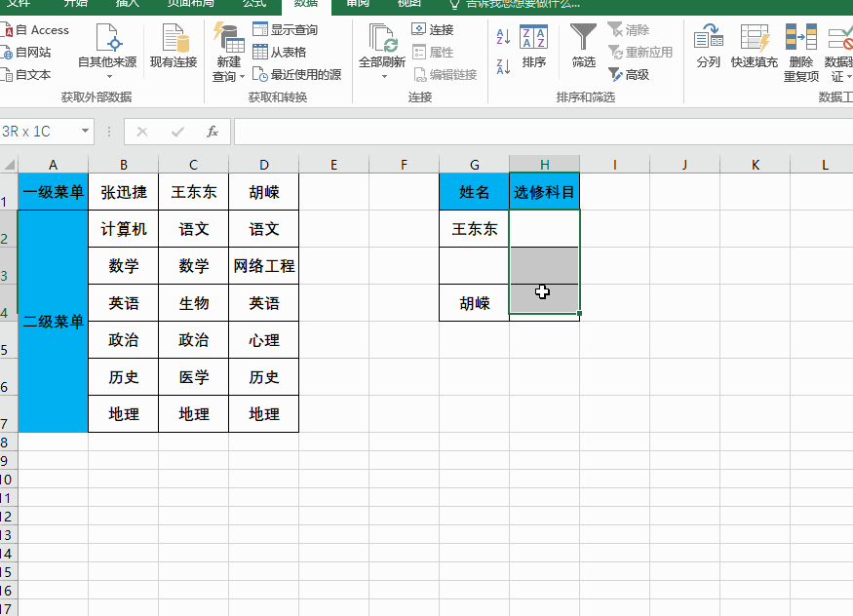
Task: Click 重新应用 reapply filter
Action: 640,53
